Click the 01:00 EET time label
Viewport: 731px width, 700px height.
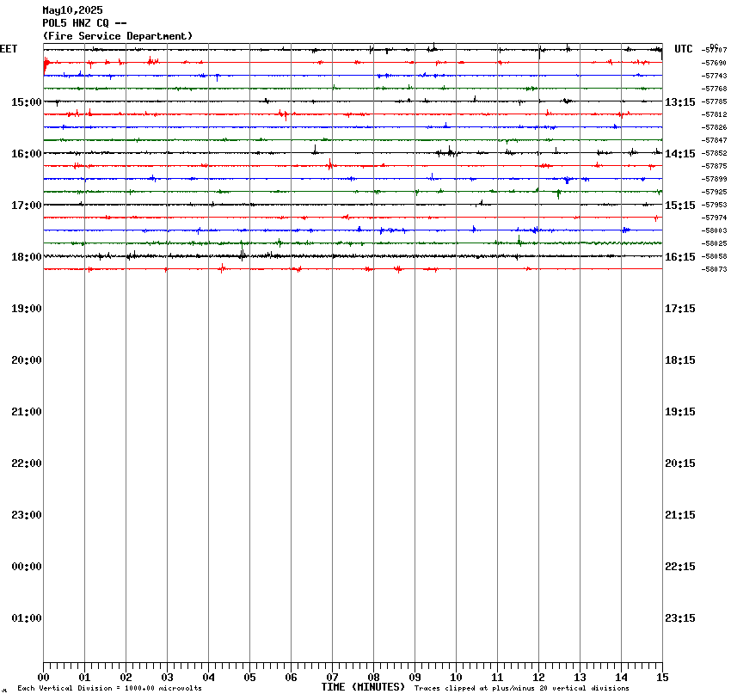tap(27, 618)
